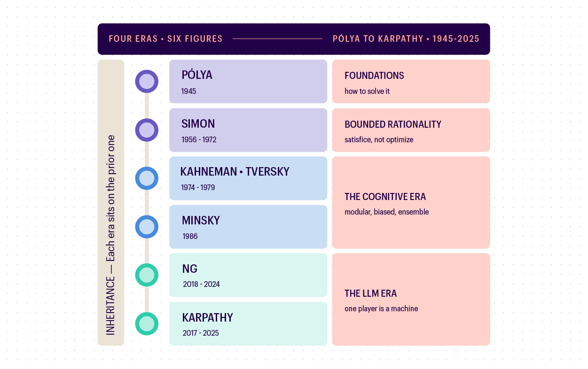Select THE LLM ERA block
The width and height of the screenshot is (588, 369).
(x=411, y=300)
